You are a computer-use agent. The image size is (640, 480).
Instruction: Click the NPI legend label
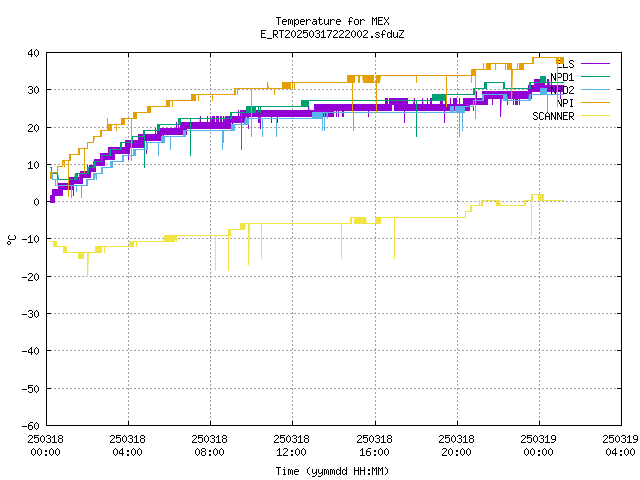[x=565, y=103]
